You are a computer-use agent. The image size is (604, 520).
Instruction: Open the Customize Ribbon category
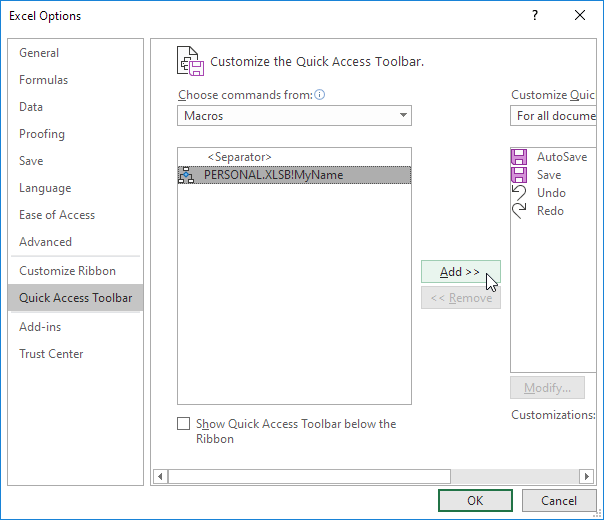[67, 271]
